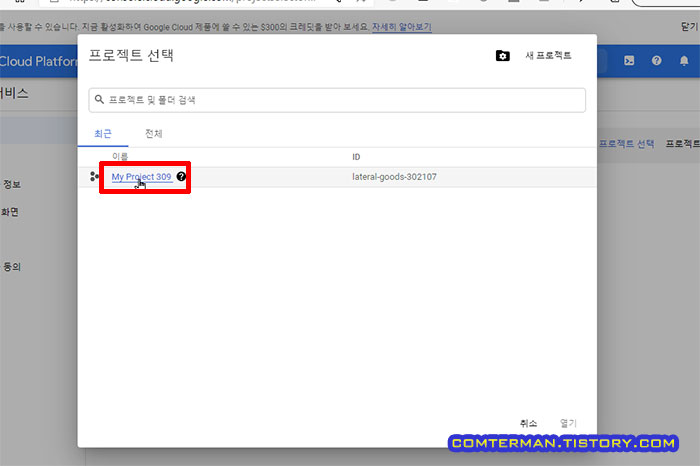
Task: Open the help menu in the top bar
Action: 656,61
